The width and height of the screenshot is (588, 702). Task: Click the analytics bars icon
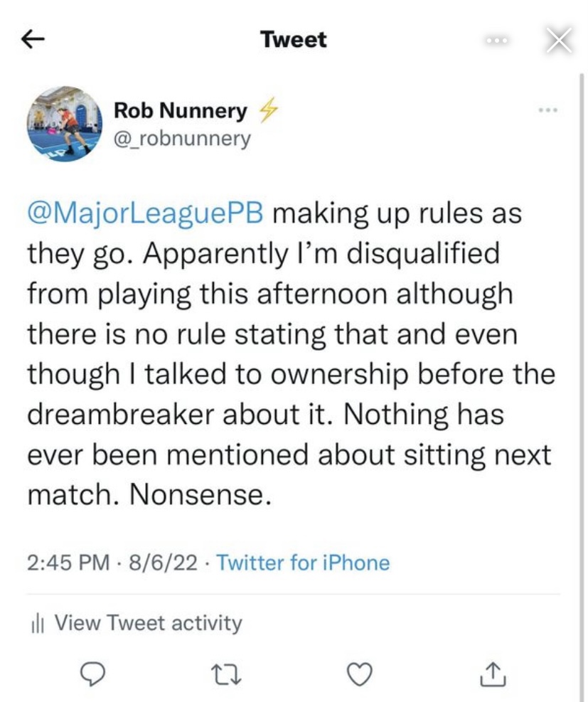(39, 624)
